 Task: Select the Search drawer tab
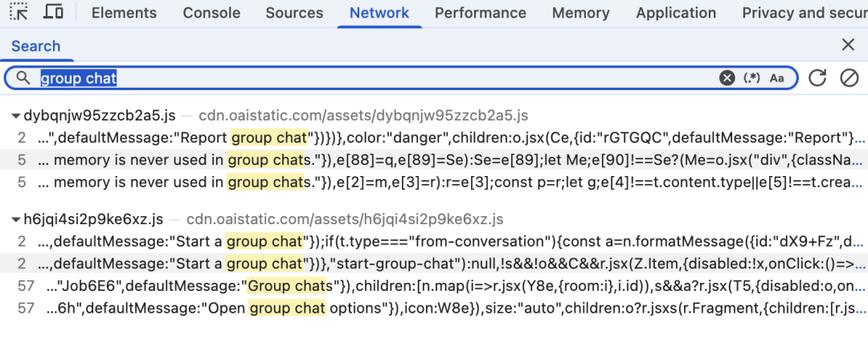tap(35, 46)
